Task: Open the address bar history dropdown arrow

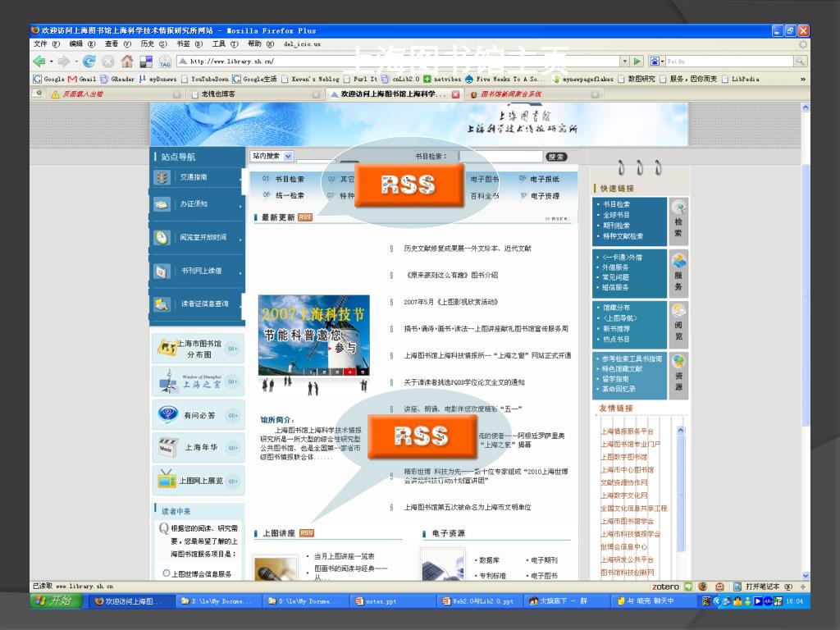Action: point(624,62)
